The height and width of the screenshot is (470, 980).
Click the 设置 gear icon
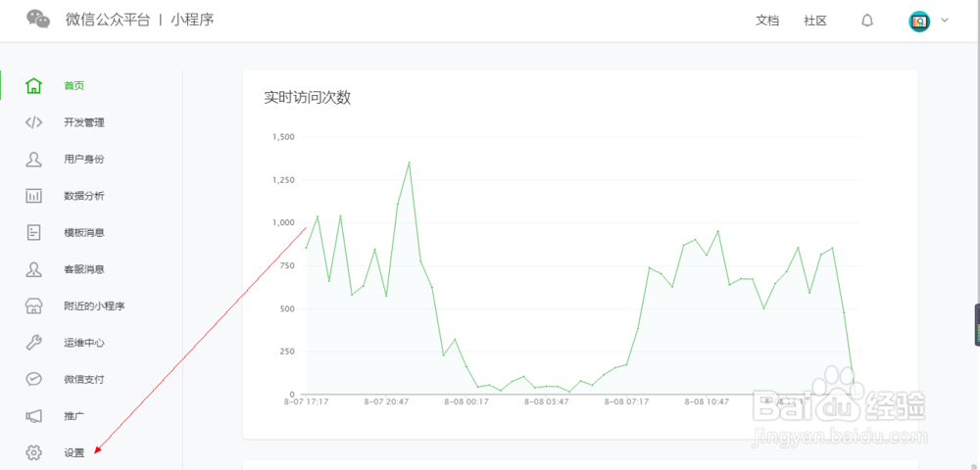33,452
